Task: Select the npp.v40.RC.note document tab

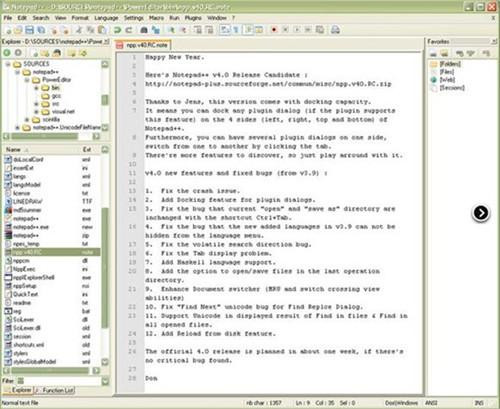Action: pos(143,45)
